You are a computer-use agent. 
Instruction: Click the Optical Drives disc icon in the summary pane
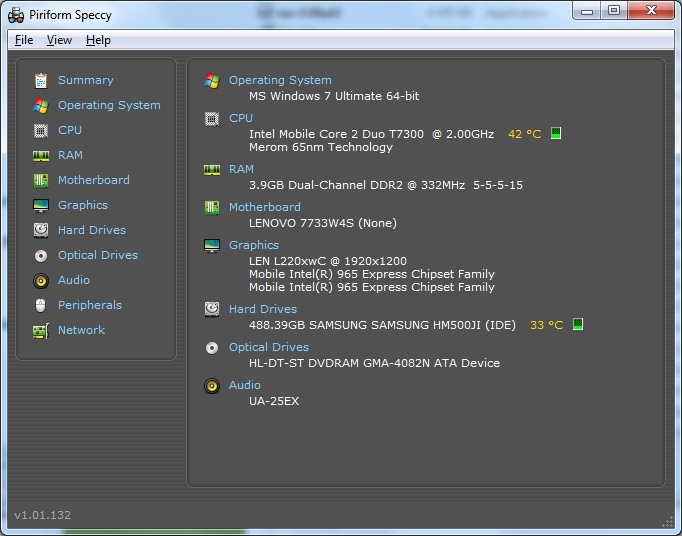point(212,348)
